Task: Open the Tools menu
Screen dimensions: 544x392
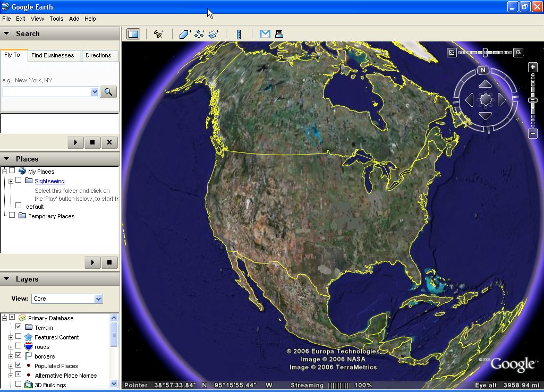Action: click(x=56, y=19)
